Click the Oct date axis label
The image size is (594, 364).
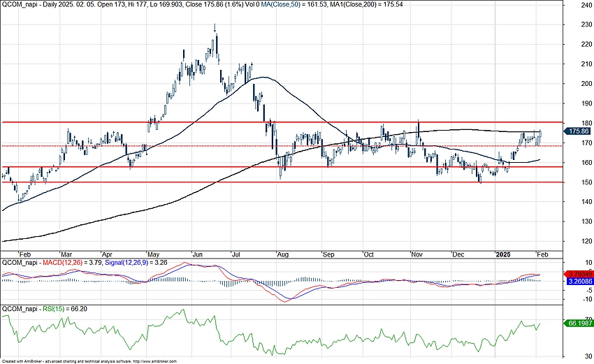pos(368,254)
